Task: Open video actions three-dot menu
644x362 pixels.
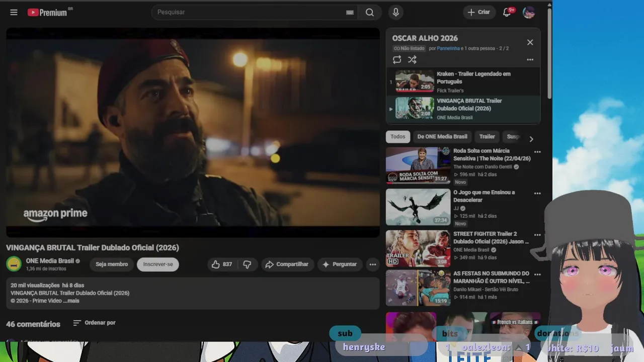Action: point(372,264)
